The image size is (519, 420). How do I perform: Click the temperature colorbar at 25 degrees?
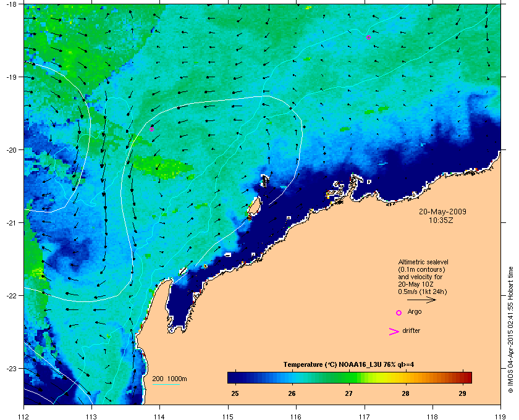pyautogui.click(x=235, y=377)
